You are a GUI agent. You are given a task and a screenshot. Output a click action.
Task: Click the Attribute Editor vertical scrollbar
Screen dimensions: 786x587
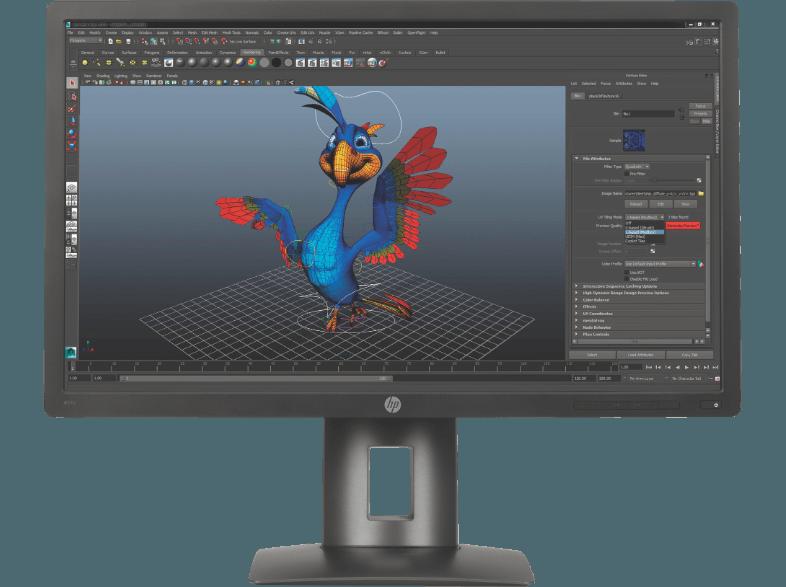[708, 241]
